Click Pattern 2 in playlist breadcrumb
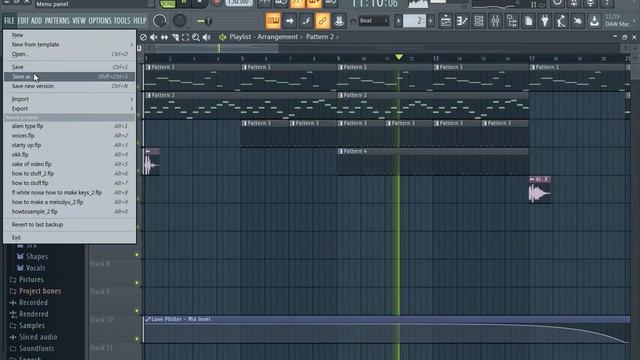 [320, 37]
